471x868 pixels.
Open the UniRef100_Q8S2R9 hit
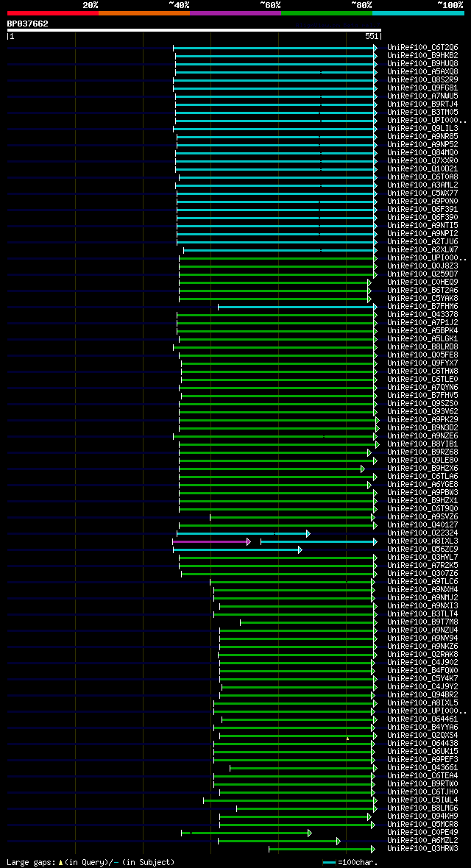422,80
